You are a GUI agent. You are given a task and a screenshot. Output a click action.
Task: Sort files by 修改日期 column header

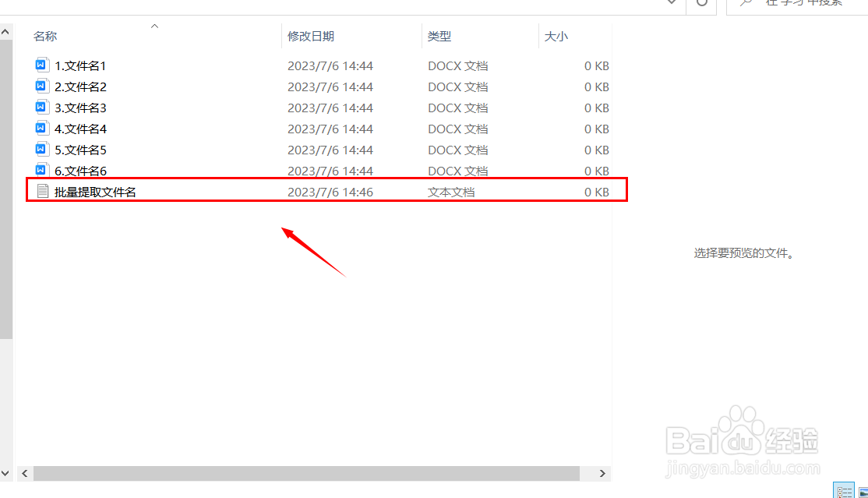(x=311, y=37)
